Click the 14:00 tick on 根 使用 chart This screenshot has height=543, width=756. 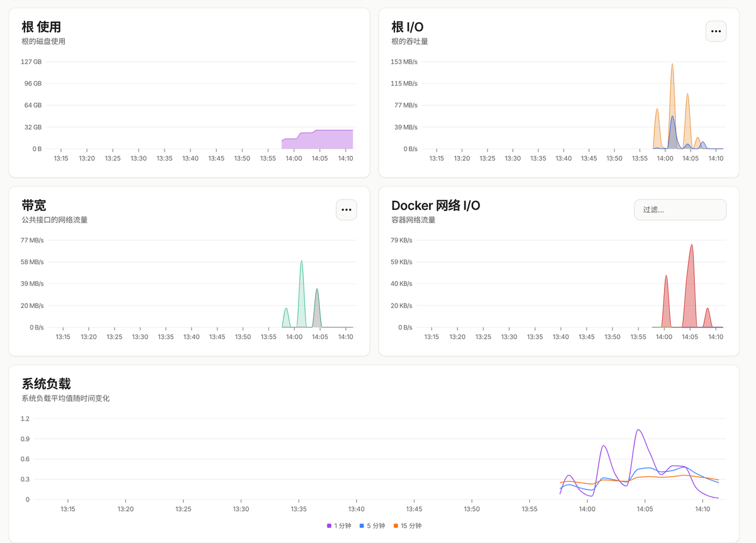294,159
